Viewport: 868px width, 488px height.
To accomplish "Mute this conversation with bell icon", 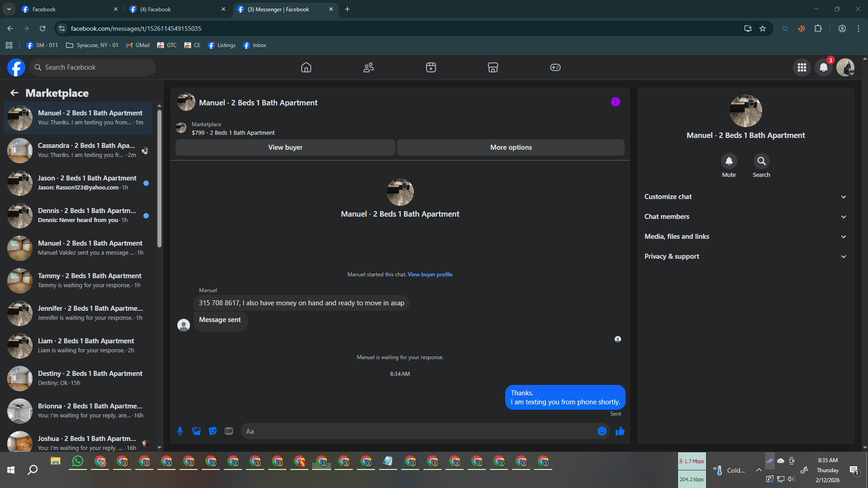I will pyautogui.click(x=729, y=161).
